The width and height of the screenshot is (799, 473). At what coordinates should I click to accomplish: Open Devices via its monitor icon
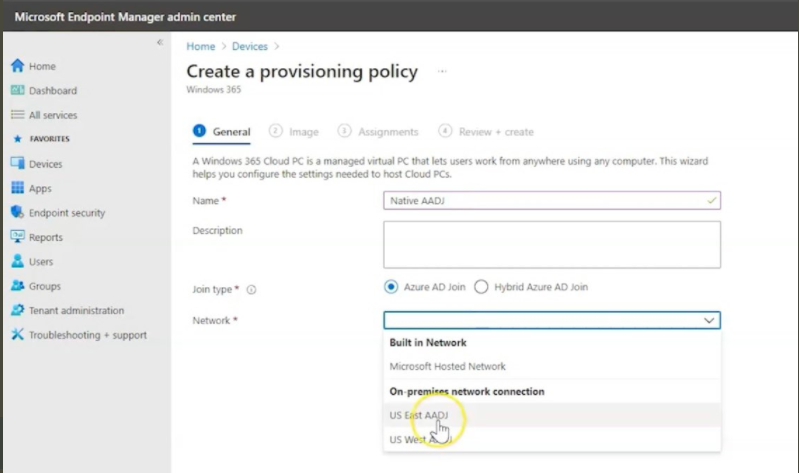[17, 163]
